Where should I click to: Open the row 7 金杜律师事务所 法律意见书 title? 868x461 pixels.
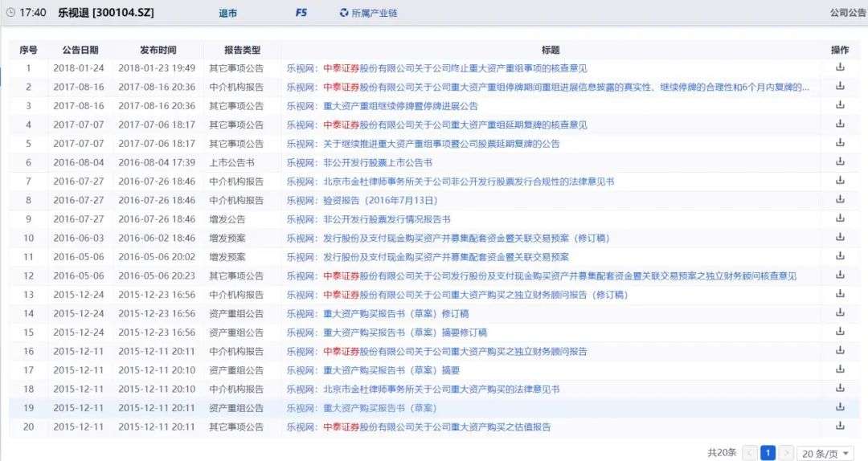point(450,182)
